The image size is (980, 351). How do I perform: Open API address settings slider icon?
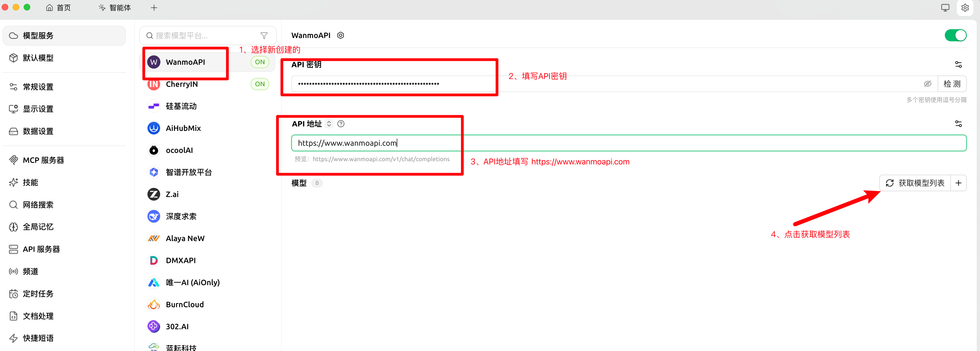point(958,124)
